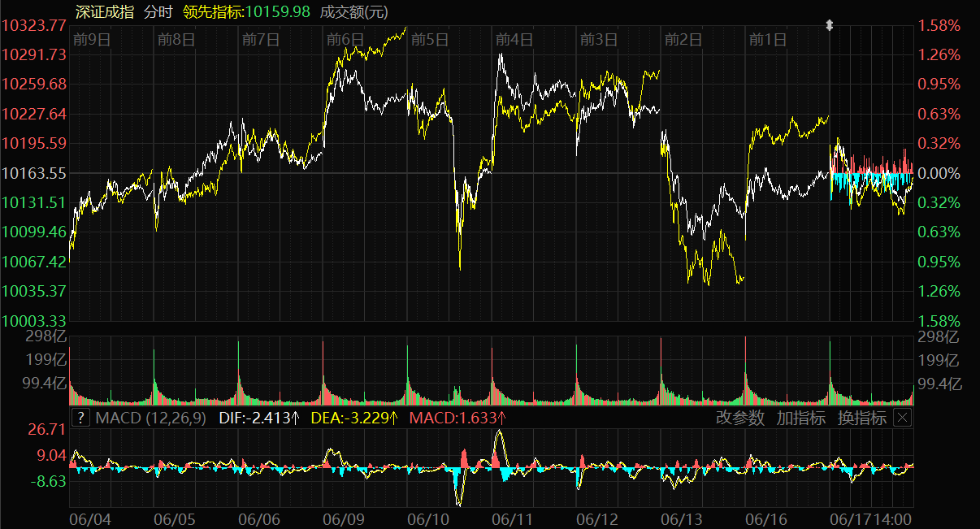Screen dimensions: 980x529
Task: Click the MACD help question mark icon
Action: coord(80,418)
